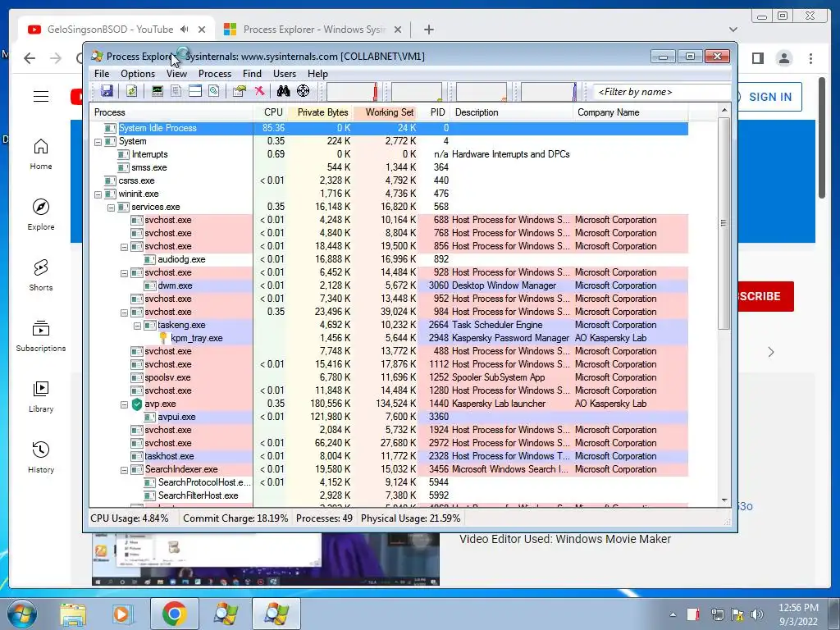Viewport: 840px width, 630px height.
Task: Click the Chrome side panel icon
Action: (757, 58)
